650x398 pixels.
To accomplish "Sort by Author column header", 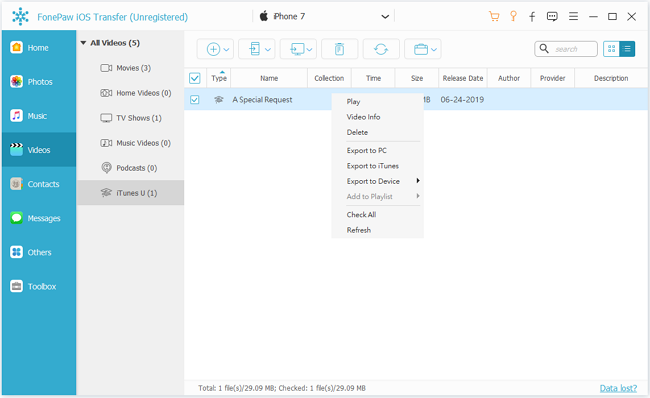I will pos(509,78).
